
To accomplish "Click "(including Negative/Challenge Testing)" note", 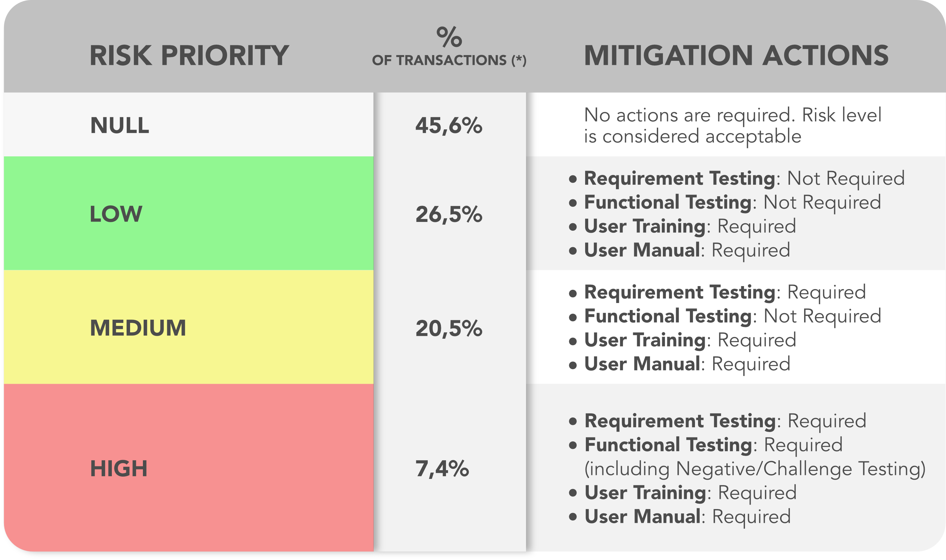I will click(755, 469).
